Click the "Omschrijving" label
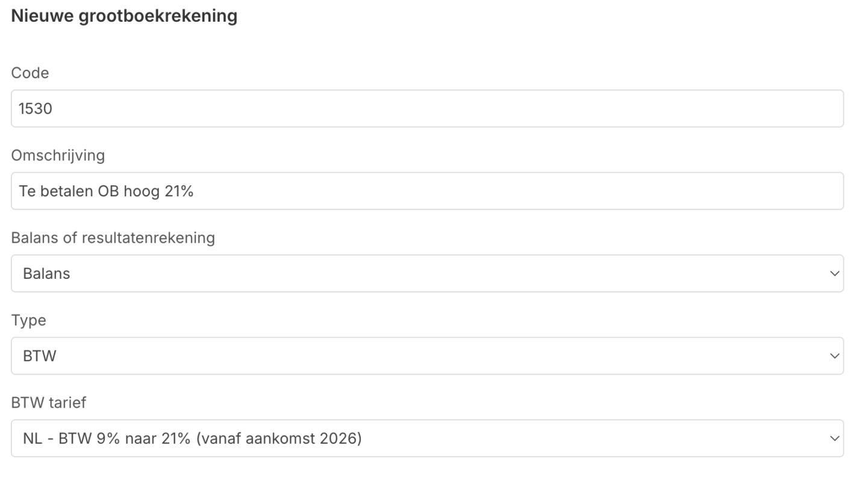The image size is (868, 486). [58, 155]
